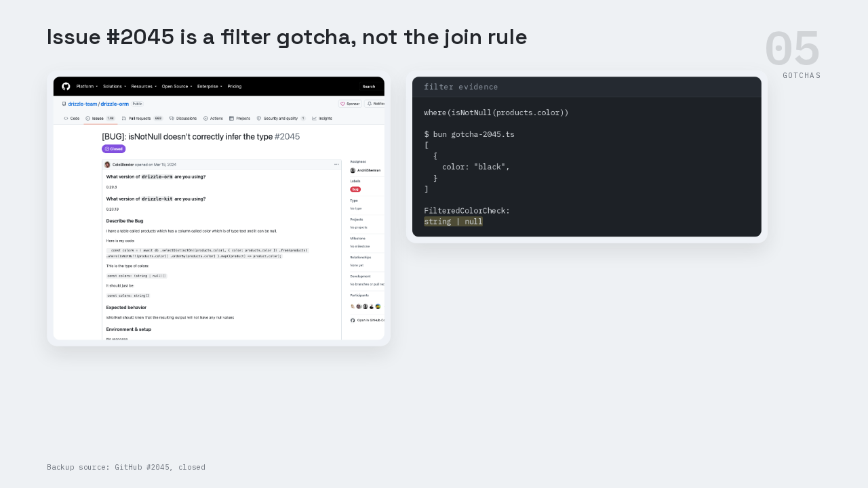This screenshot has height=488, width=868.
Task: Go to the Actions tab
Action: 213,118
